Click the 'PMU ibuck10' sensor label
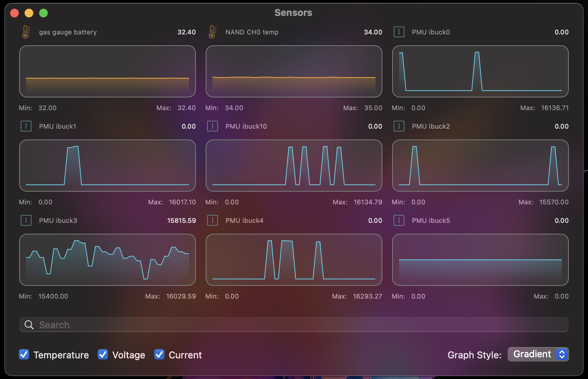 click(x=246, y=126)
